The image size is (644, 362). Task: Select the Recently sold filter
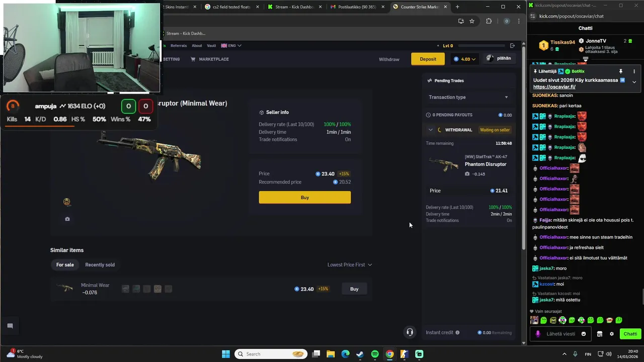(x=100, y=265)
